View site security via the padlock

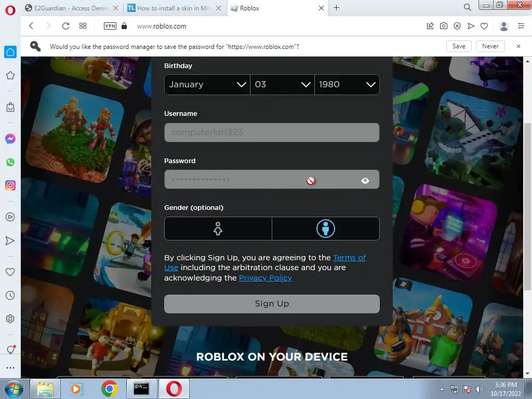(124, 26)
